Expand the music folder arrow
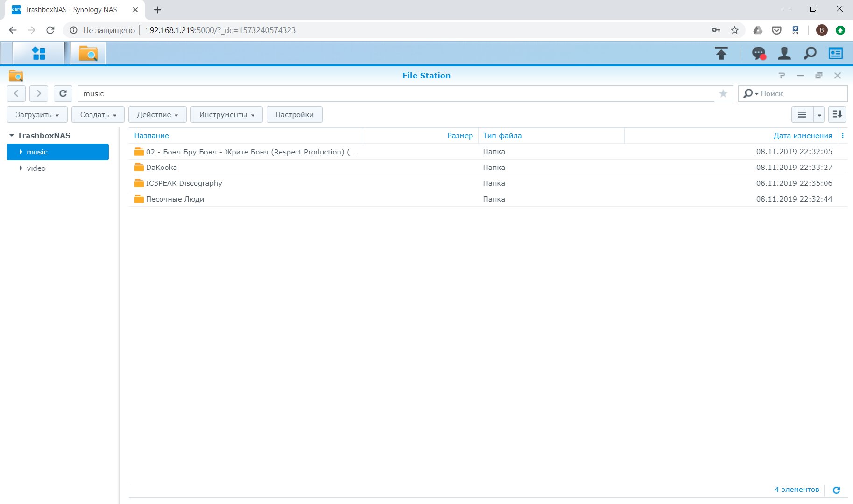853x504 pixels. [x=21, y=152]
